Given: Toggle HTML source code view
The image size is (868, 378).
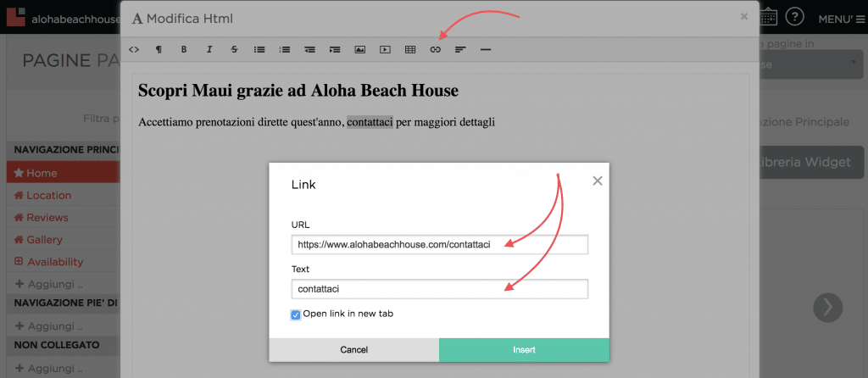Looking at the screenshot, I should click(x=133, y=50).
